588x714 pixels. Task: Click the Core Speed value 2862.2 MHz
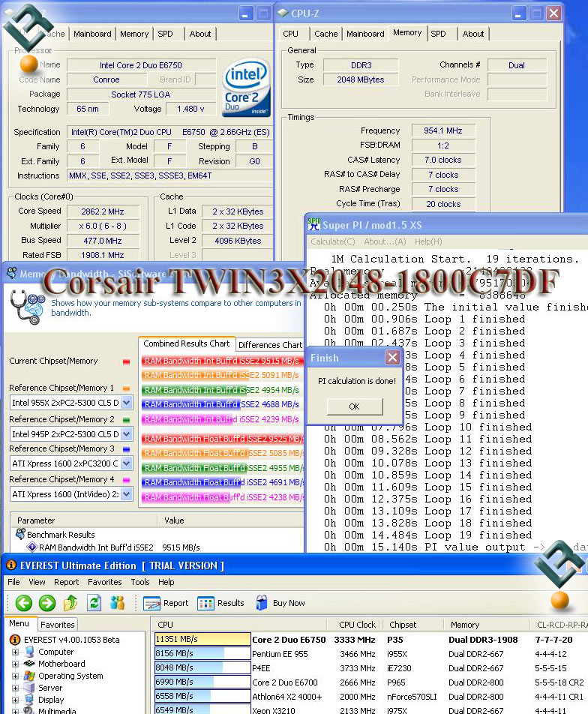(x=103, y=211)
